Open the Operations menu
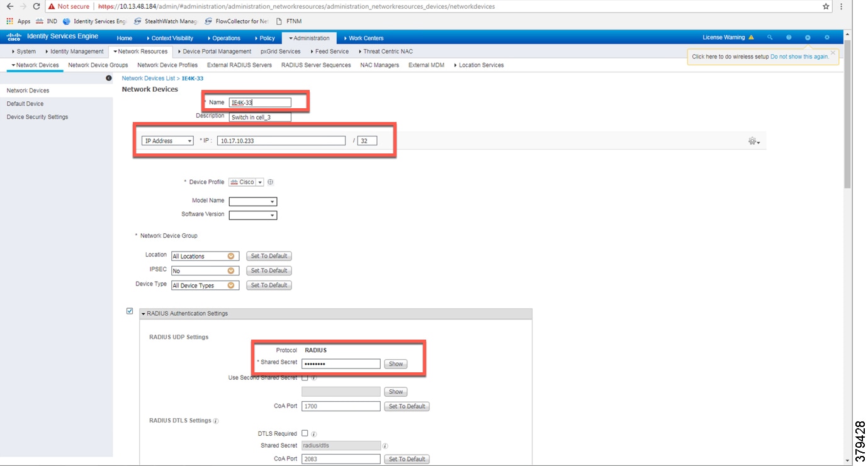The image size is (868, 466). tap(223, 38)
